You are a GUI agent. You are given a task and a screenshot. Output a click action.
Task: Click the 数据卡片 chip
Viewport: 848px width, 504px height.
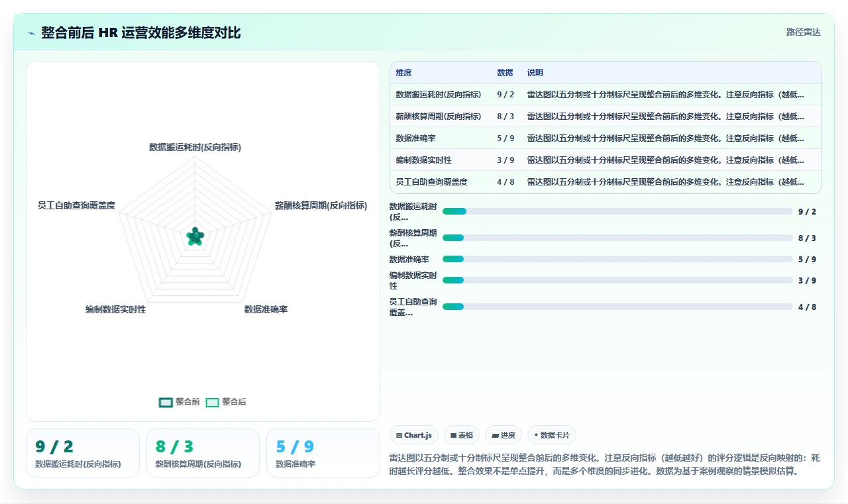(552, 435)
